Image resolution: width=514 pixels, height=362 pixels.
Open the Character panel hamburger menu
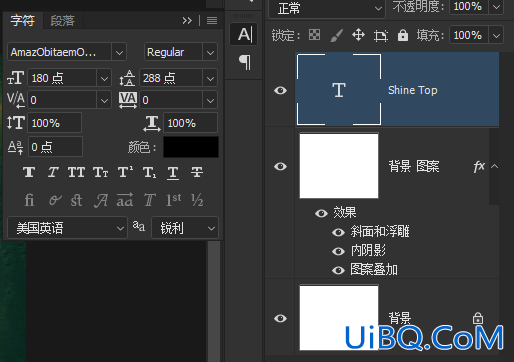point(212,21)
